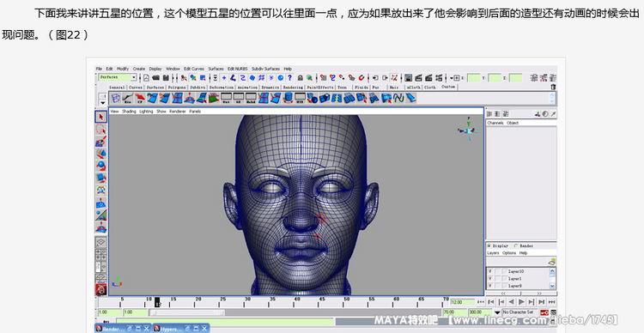
Task: Pick the Lasso selection tool
Action: (101, 130)
